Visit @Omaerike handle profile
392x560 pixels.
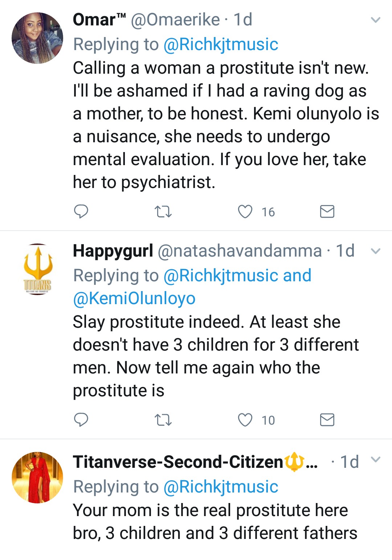[x=175, y=20]
